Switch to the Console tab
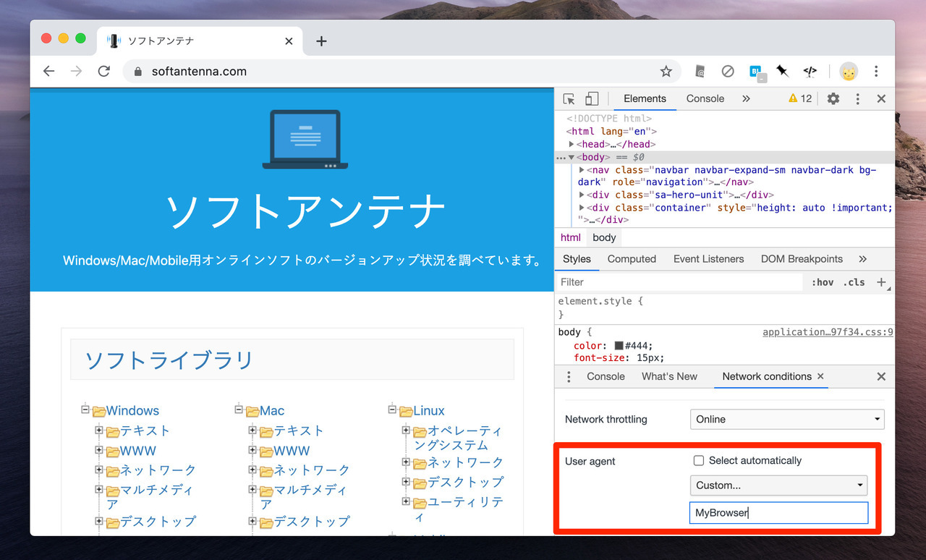This screenshot has height=560, width=926. pyautogui.click(x=705, y=99)
